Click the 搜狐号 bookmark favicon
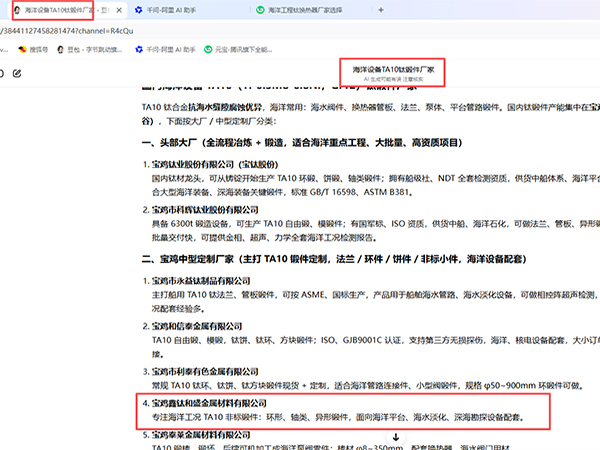Screen dimensions: 600x450 (x=23, y=49)
